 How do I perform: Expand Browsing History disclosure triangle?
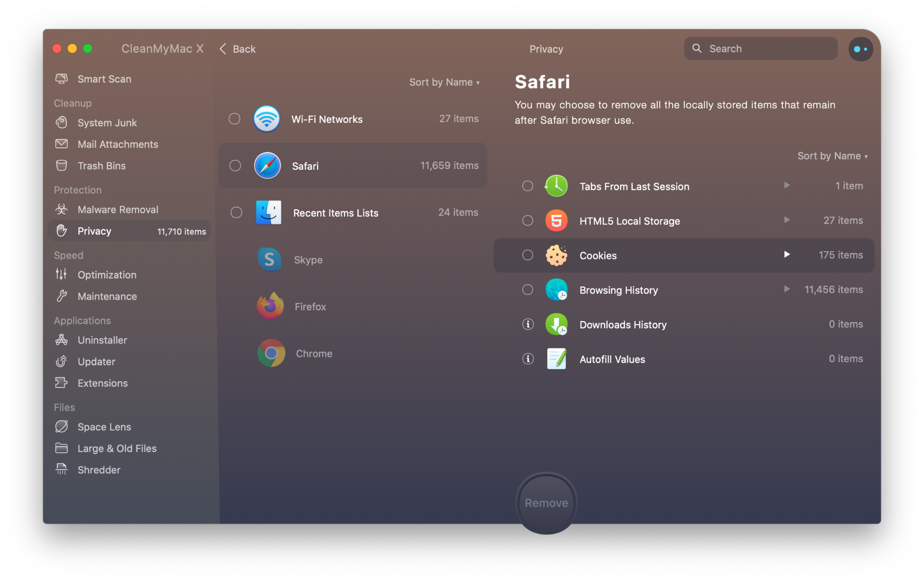click(787, 289)
